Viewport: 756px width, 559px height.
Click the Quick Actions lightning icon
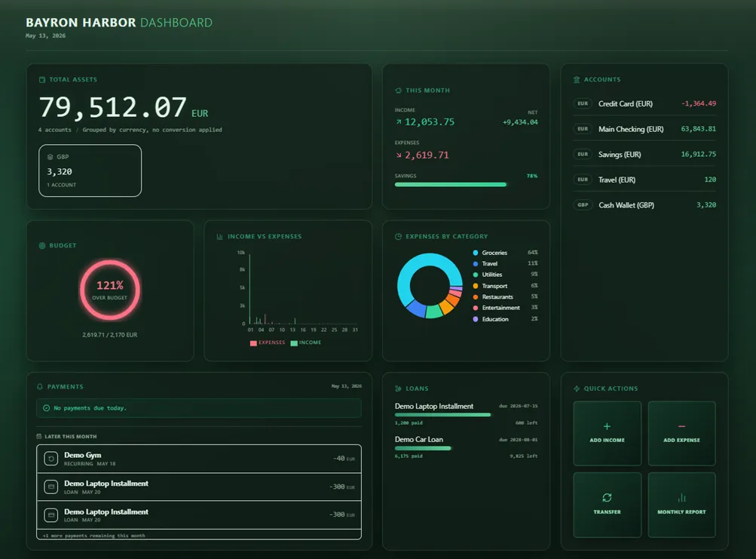click(x=577, y=389)
